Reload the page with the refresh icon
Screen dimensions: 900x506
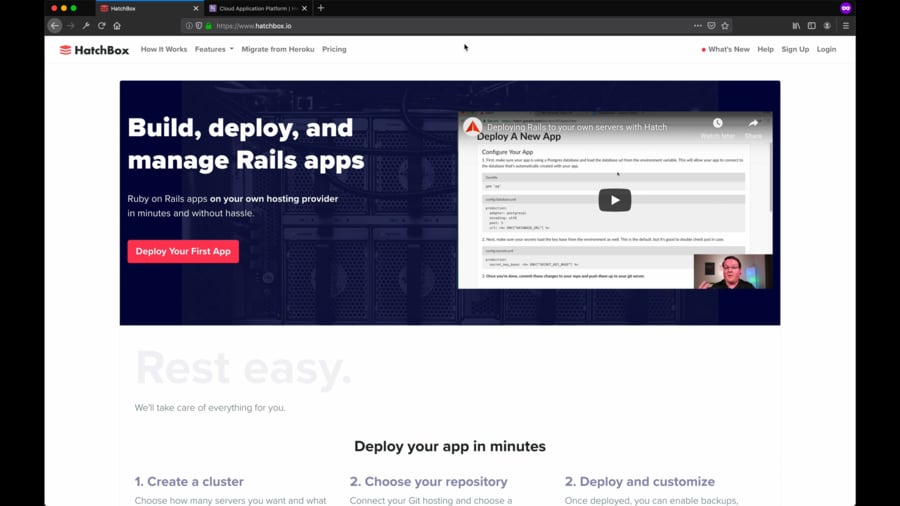tap(102, 26)
